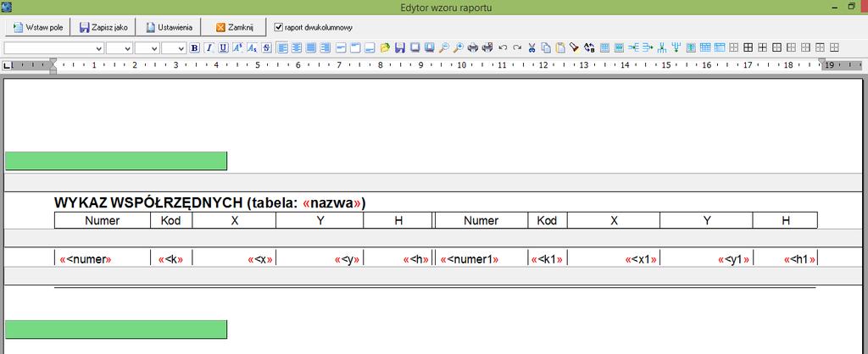This screenshot has height=354, width=868.
Task: Set cell vertical alignment to top
Action: coord(355,47)
